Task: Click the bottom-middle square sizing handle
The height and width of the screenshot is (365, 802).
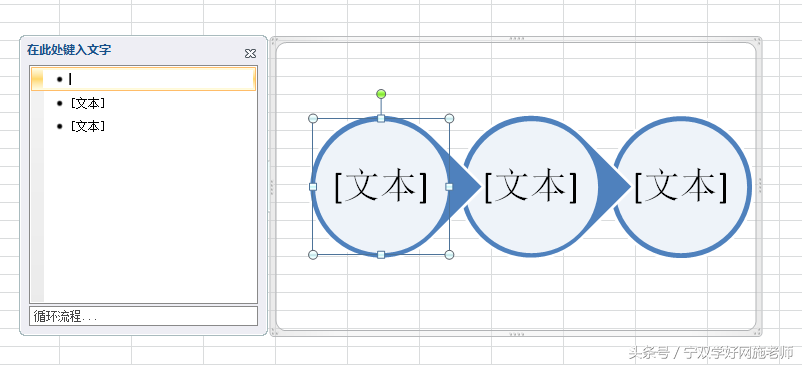Action: (x=381, y=255)
